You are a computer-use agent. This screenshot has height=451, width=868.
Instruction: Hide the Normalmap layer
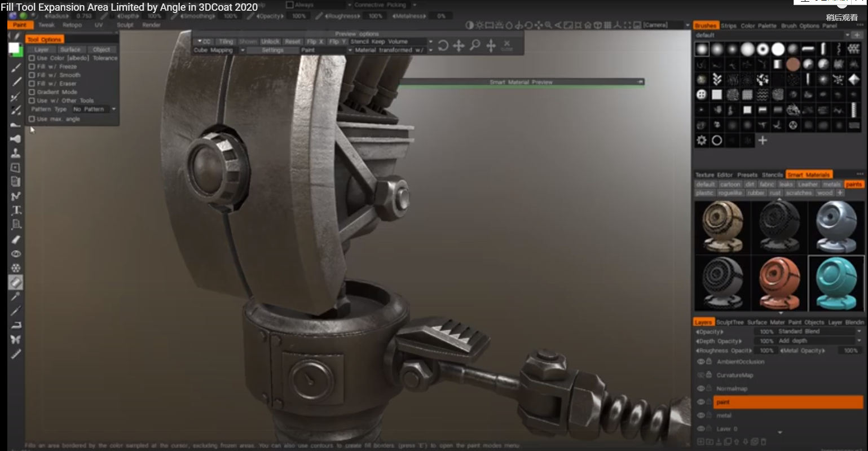pyautogui.click(x=701, y=389)
